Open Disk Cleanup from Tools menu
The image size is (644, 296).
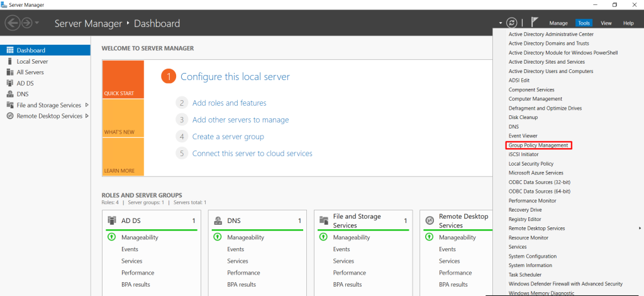coord(523,117)
